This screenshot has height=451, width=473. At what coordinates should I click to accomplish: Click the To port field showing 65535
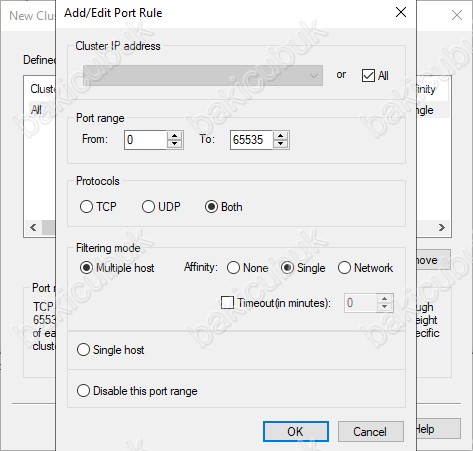coord(251,140)
